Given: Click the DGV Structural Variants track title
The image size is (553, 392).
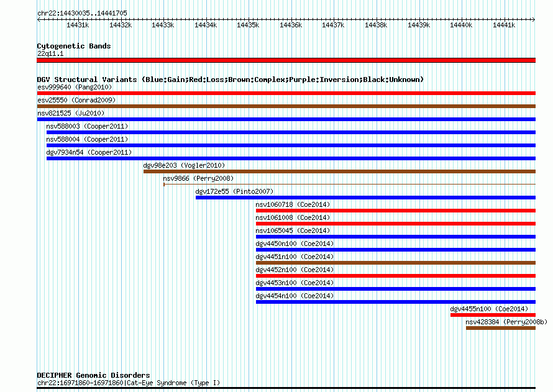Looking at the screenshot, I should (231, 80).
